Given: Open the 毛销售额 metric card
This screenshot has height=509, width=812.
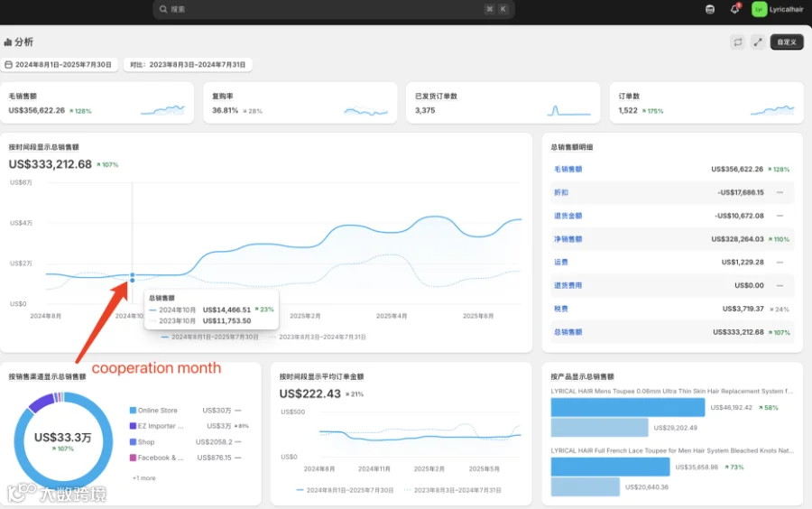Looking at the screenshot, I should 97,103.
